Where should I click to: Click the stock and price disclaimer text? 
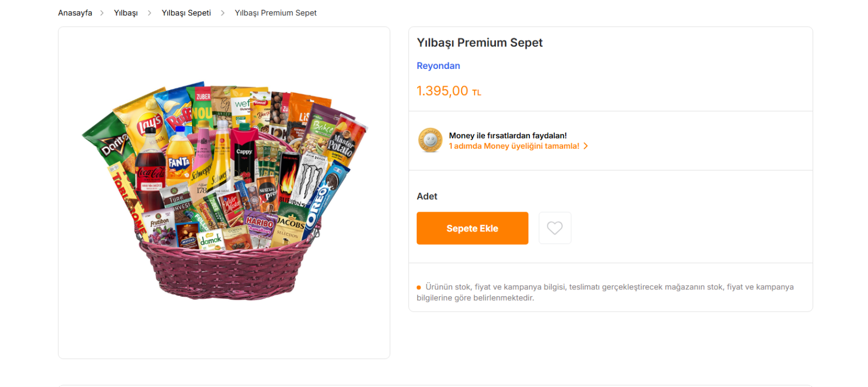pos(605,292)
